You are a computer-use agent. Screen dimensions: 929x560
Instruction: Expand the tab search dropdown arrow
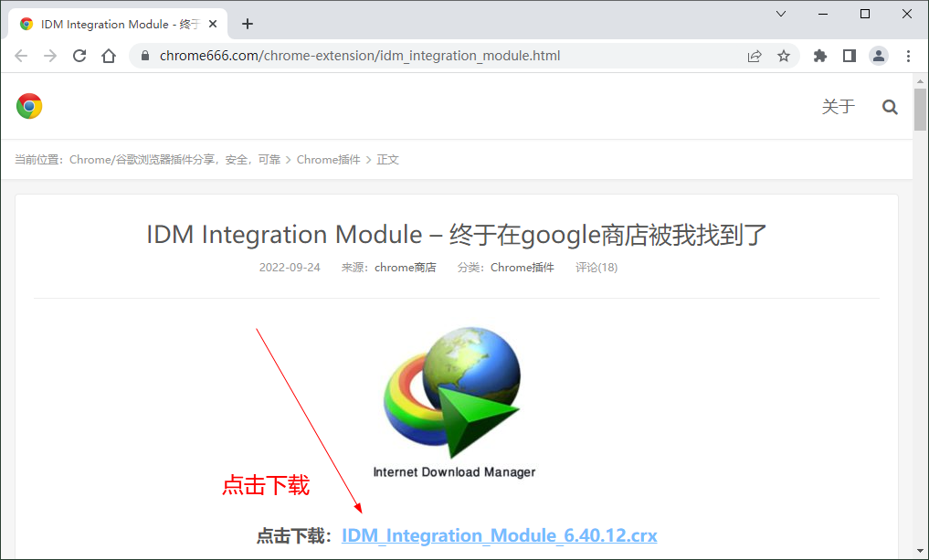click(x=781, y=14)
